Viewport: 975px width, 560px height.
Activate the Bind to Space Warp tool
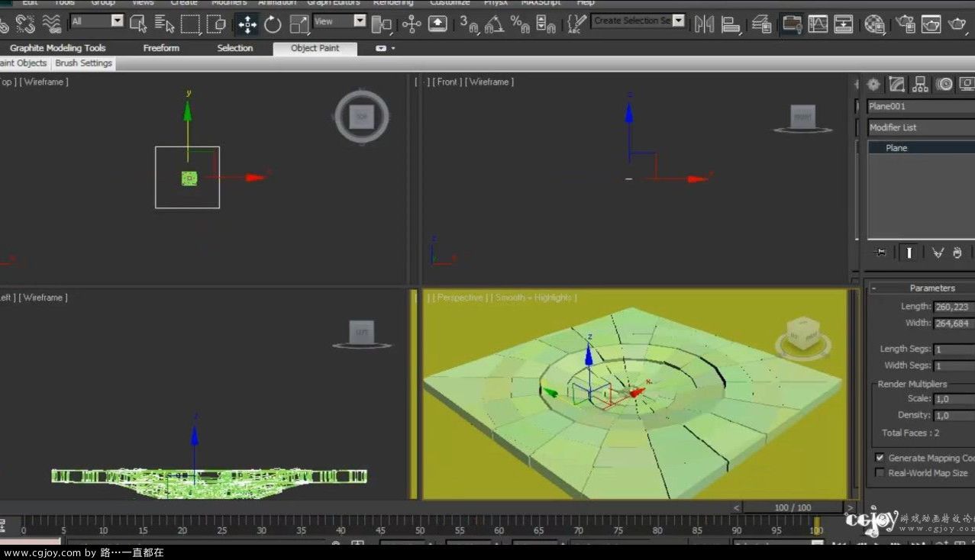[51, 24]
